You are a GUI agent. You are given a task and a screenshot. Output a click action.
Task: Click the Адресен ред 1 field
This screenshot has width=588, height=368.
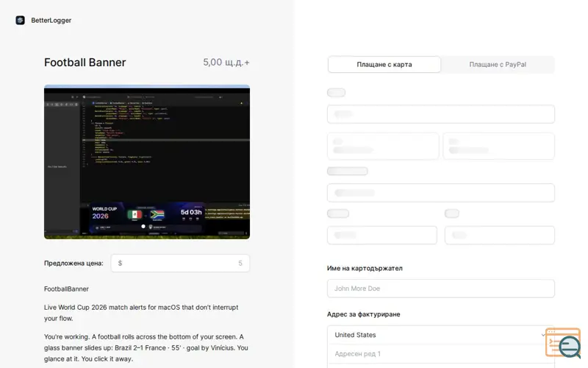coord(440,354)
